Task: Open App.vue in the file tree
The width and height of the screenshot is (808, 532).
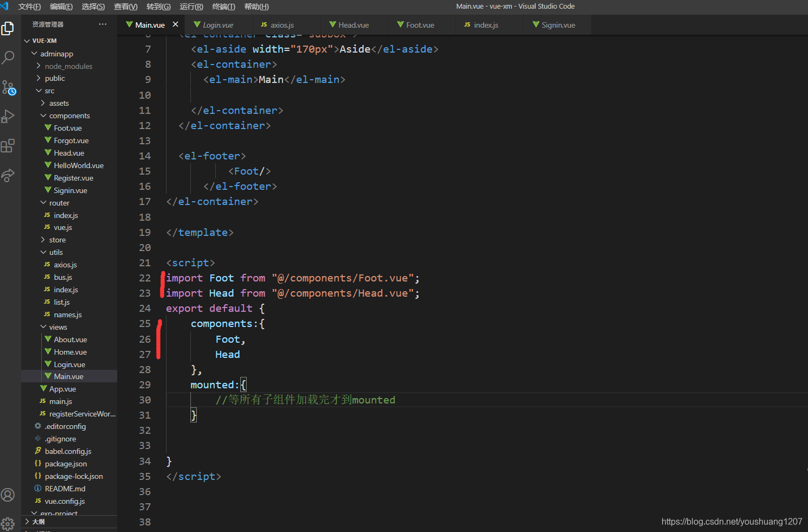Action: (x=69, y=389)
